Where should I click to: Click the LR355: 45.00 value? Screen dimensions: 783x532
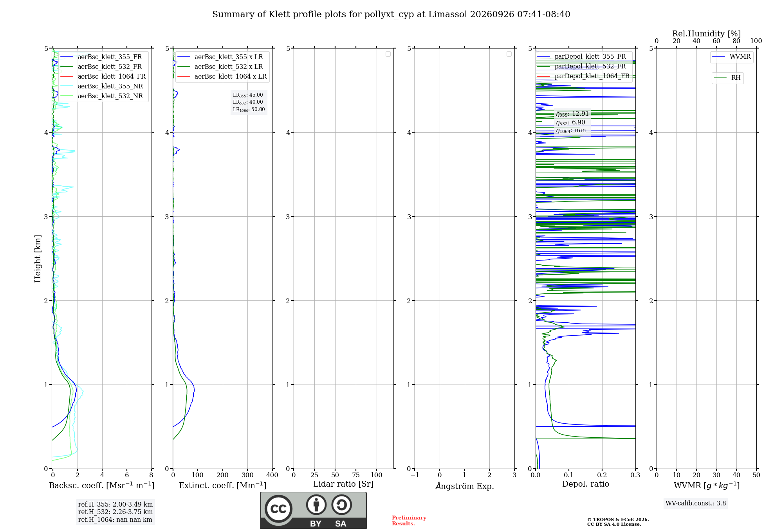pyautogui.click(x=248, y=95)
